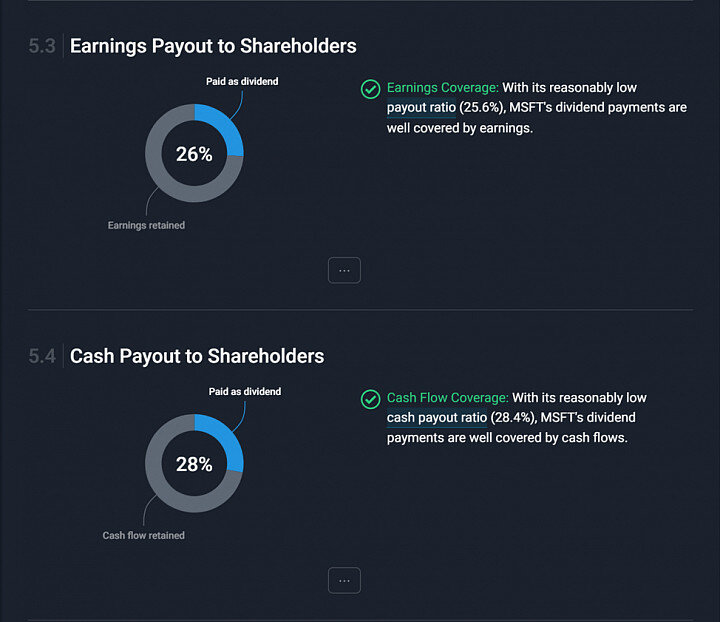The image size is (720, 622).
Task: Select blue dividend slice in earnings donut
Action: coord(225,127)
